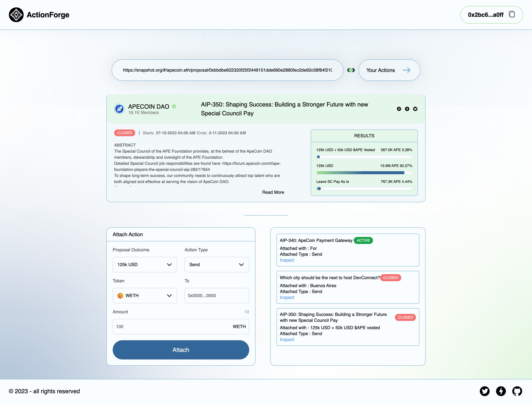This screenshot has width=532, height=403.
Task: Expand the abstract with Read More
Action: pos(273,192)
